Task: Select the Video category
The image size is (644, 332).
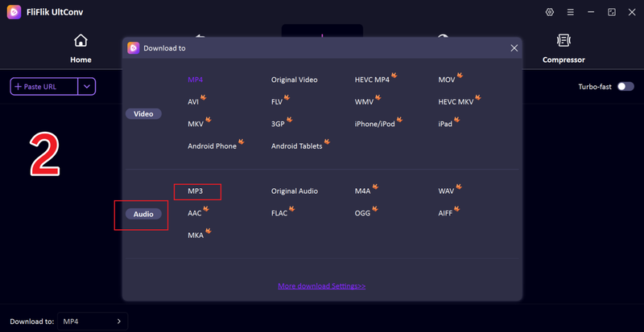Action: click(143, 113)
